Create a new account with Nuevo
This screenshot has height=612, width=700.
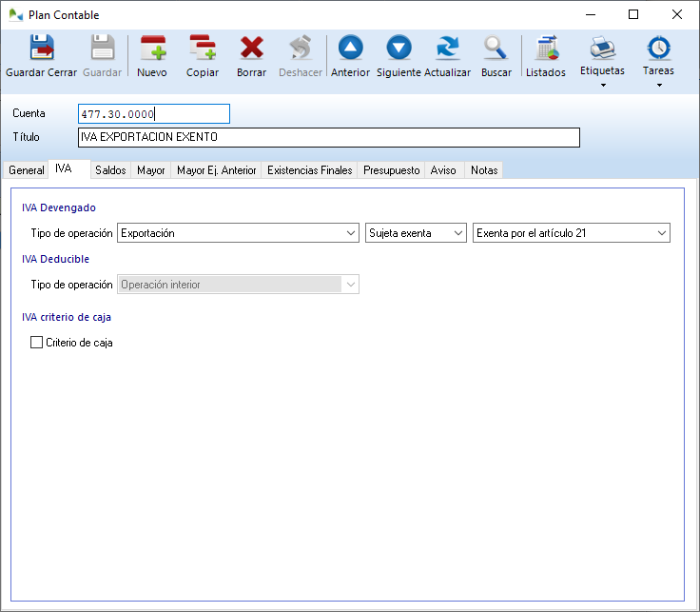153,47
